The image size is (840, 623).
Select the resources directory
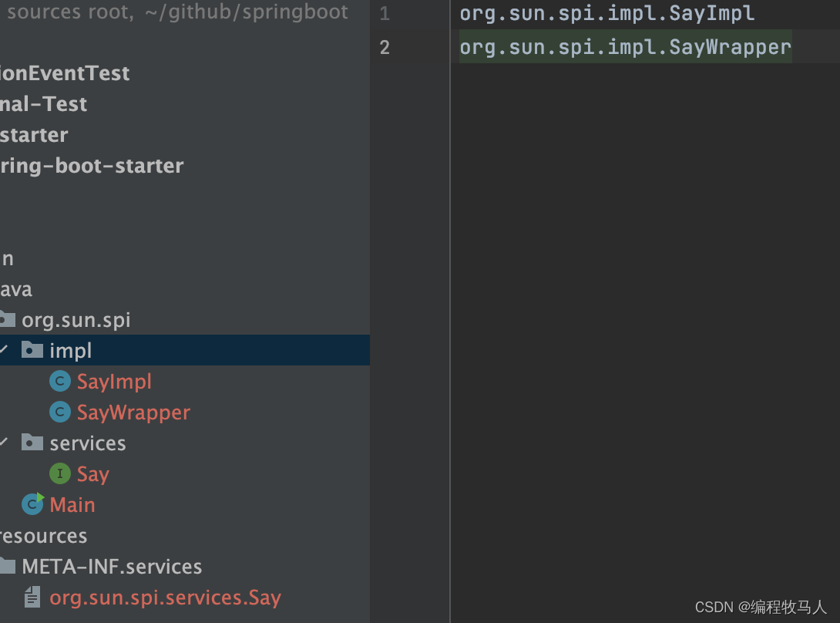[x=43, y=536]
